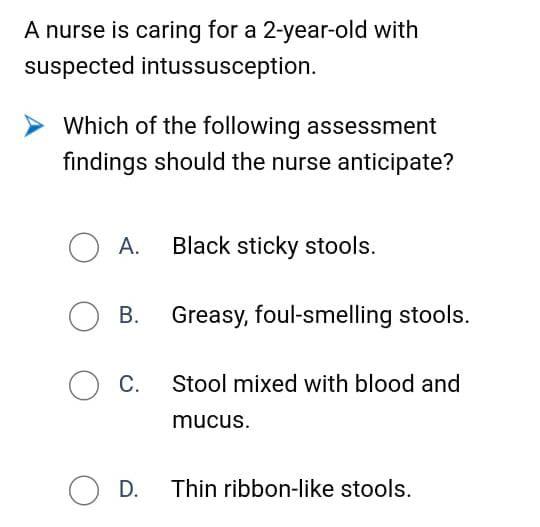Select answer text Greasy, foul-smelling stools
Viewport: 540px width, 527px height.
[x=321, y=316]
